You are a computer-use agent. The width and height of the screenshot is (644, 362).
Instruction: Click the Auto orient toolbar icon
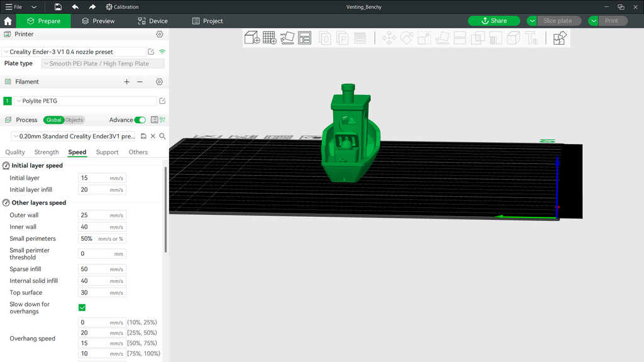tap(287, 38)
